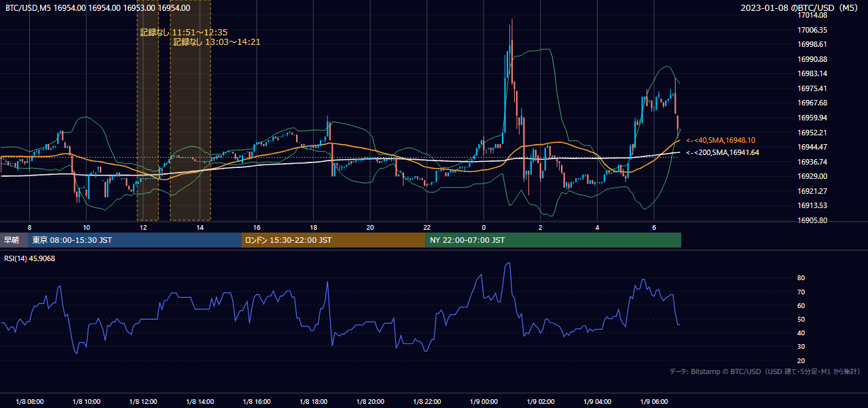Click RSI scale value 70
The width and height of the screenshot is (868, 408).
[801, 292]
